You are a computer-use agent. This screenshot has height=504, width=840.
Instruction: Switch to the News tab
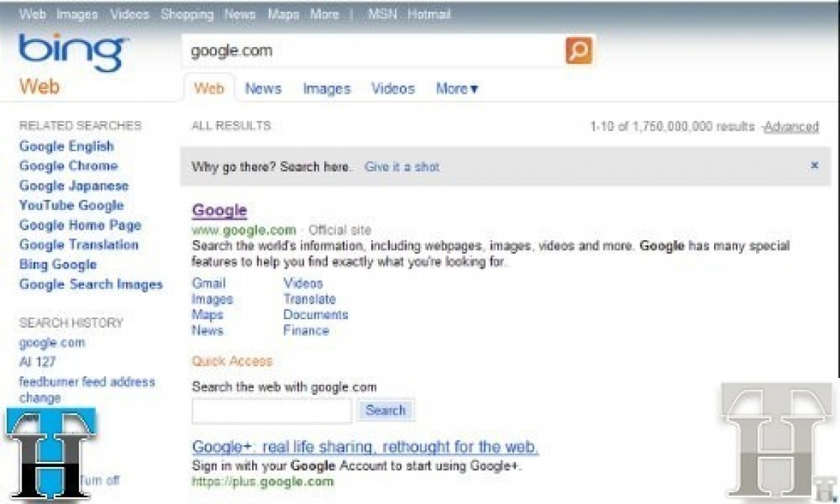tap(263, 88)
